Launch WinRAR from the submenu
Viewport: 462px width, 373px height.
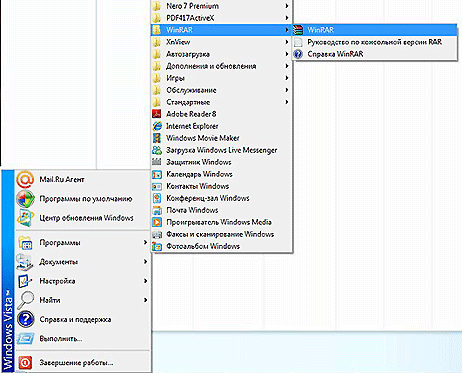[x=374, y=30]
